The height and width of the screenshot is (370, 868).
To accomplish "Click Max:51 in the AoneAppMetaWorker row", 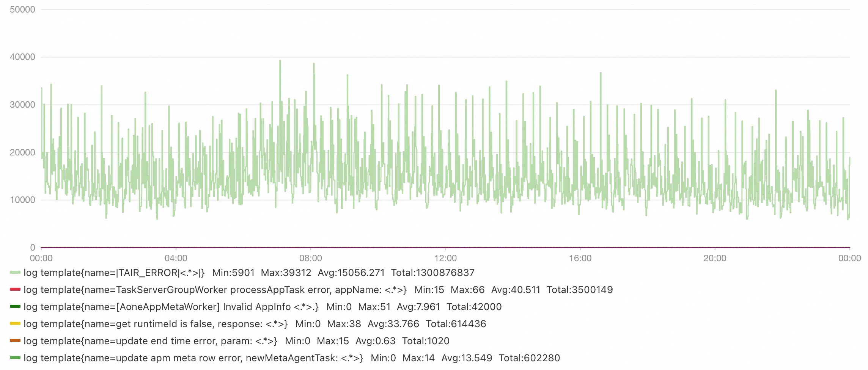I will 374,307.
